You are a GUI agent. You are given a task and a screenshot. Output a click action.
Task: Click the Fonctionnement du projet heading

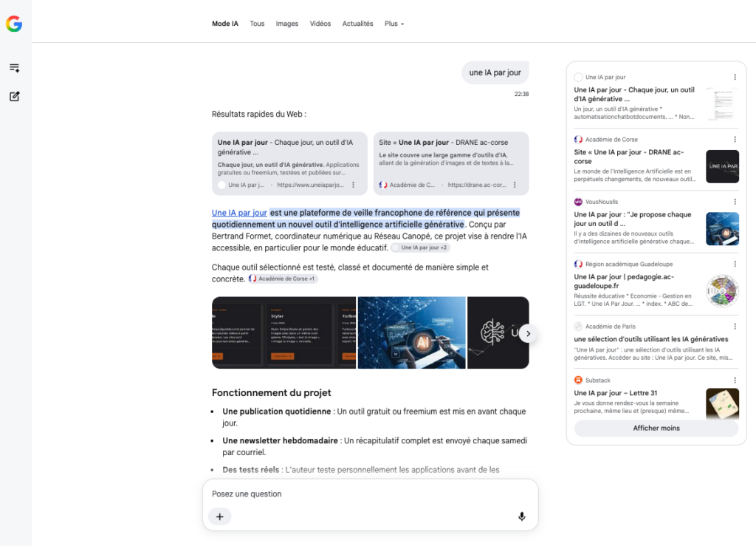(x=272, y=392)
